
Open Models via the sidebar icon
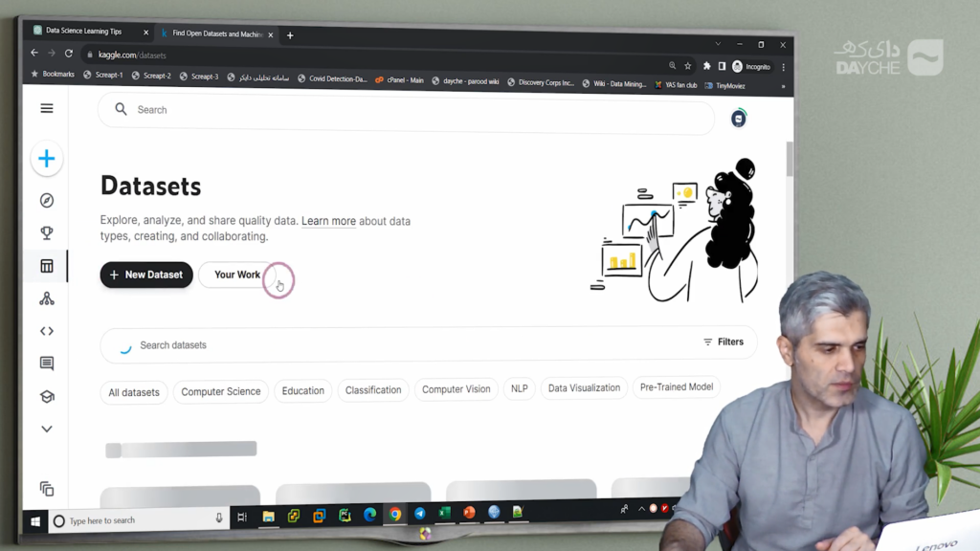coord(47,298)
